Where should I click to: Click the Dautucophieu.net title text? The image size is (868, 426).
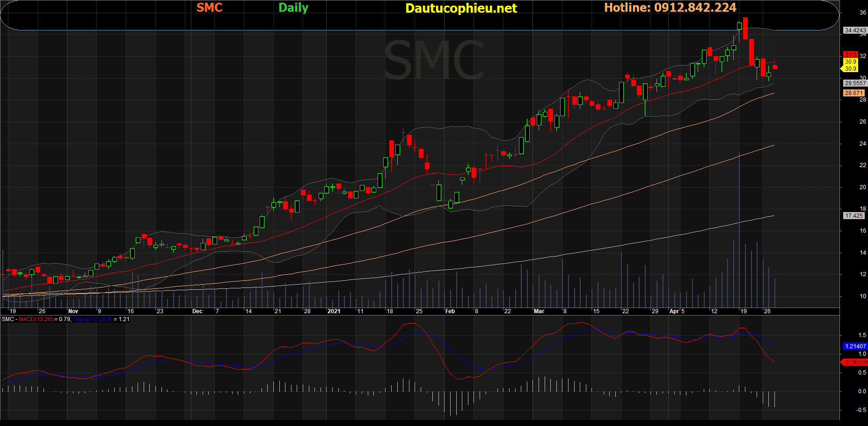click(461, 8)
